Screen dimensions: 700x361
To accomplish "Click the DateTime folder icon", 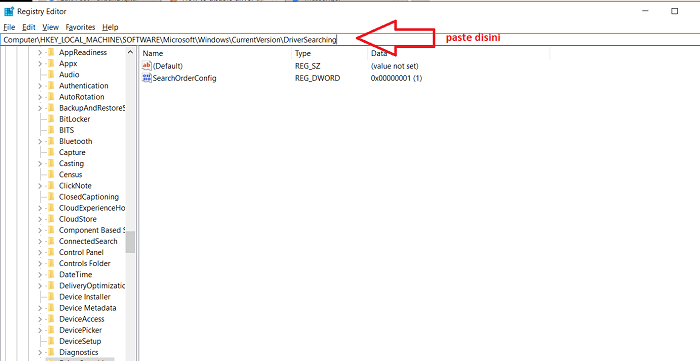I will pos(51,274).
